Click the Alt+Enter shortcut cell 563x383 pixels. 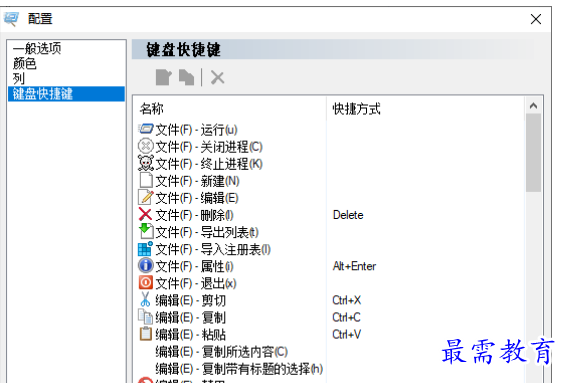pyautogui.click(x=354, y=266)
